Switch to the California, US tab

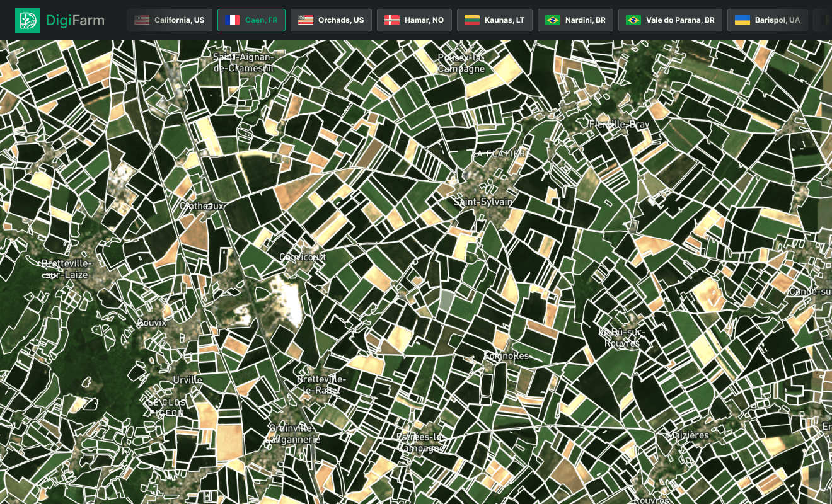pos(170,20)
